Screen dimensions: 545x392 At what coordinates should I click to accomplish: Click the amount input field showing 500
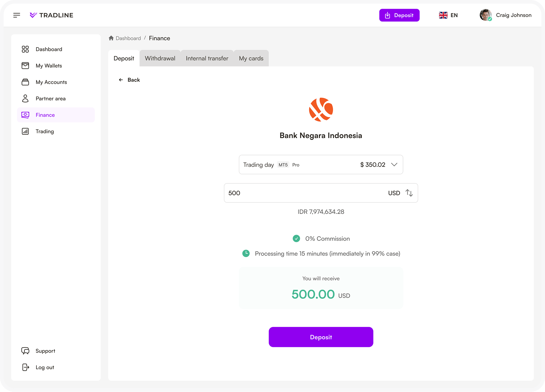pos(321,193)
